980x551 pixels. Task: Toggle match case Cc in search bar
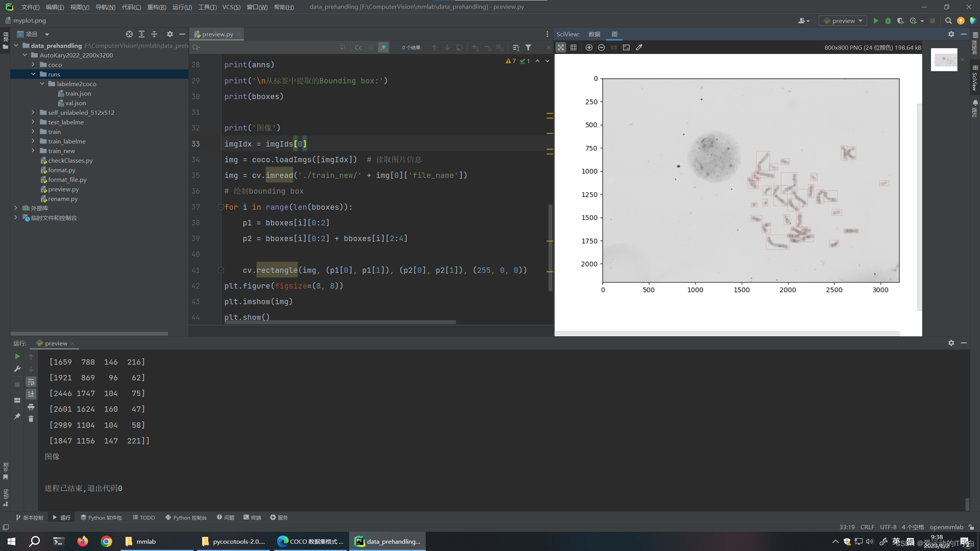point(358,47)
